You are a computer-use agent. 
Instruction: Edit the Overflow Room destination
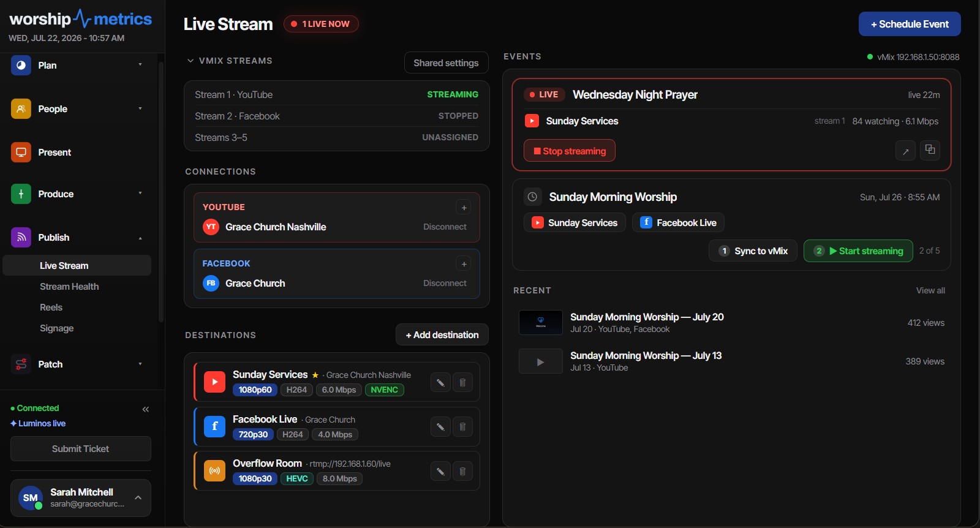tap(440, 472)
